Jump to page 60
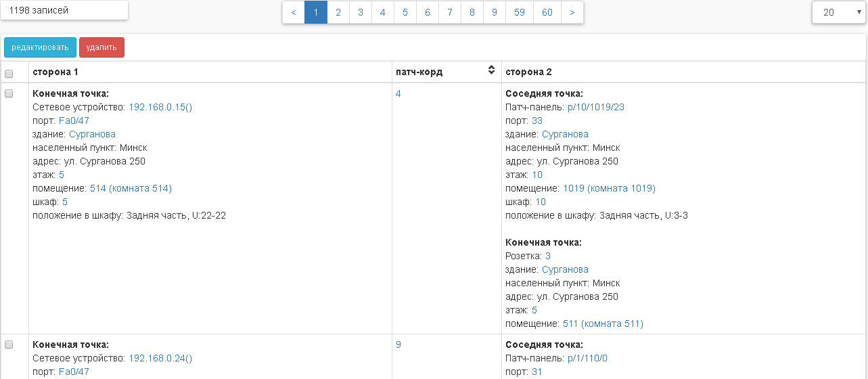The width and height of the screenshot is (868, 379). 547,12
